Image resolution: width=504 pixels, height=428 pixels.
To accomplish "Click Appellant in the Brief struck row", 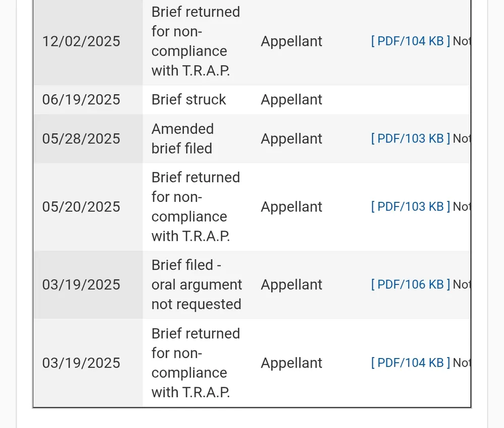I will tap(291, 100).
